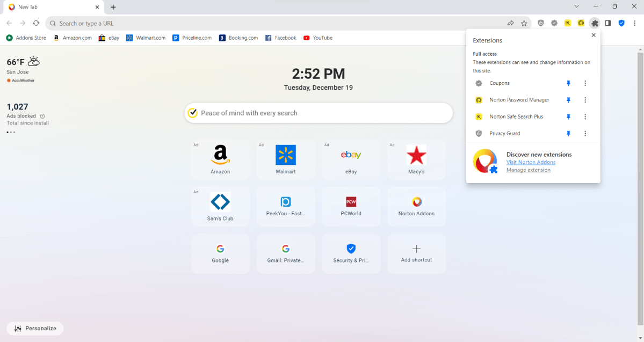Click the AccuWeather label
Image resolution: width=644 pixels, height=342 pixels.
[x=20, y=81]
